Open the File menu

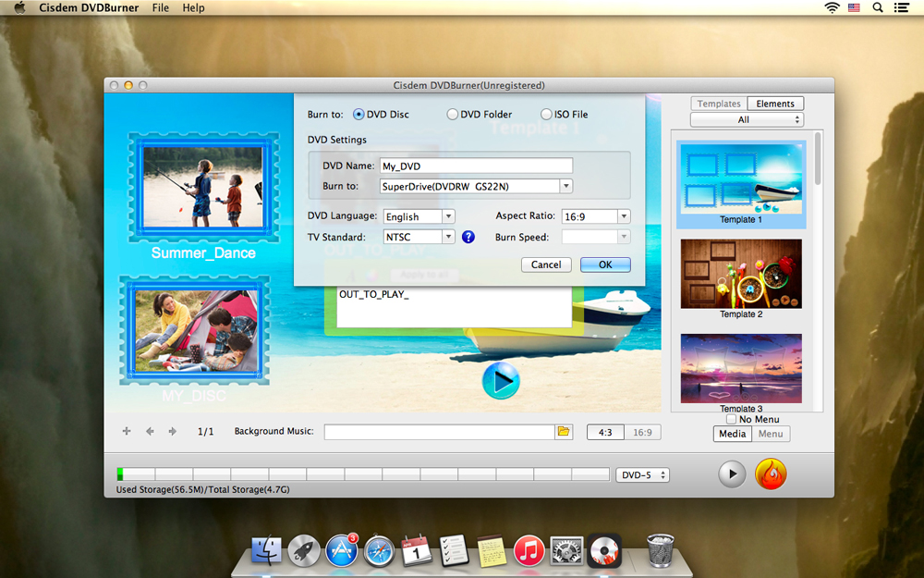tap(161, 8)
